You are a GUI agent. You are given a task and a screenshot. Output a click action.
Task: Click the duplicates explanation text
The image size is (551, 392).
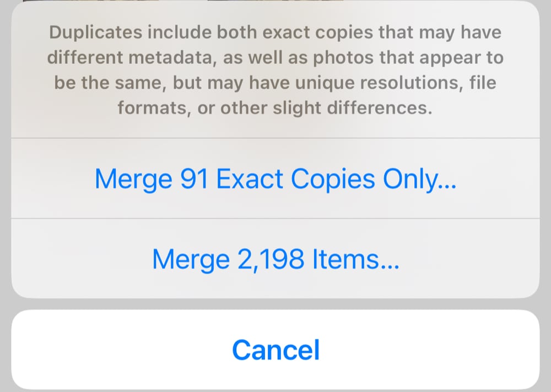tap(275, 70)
